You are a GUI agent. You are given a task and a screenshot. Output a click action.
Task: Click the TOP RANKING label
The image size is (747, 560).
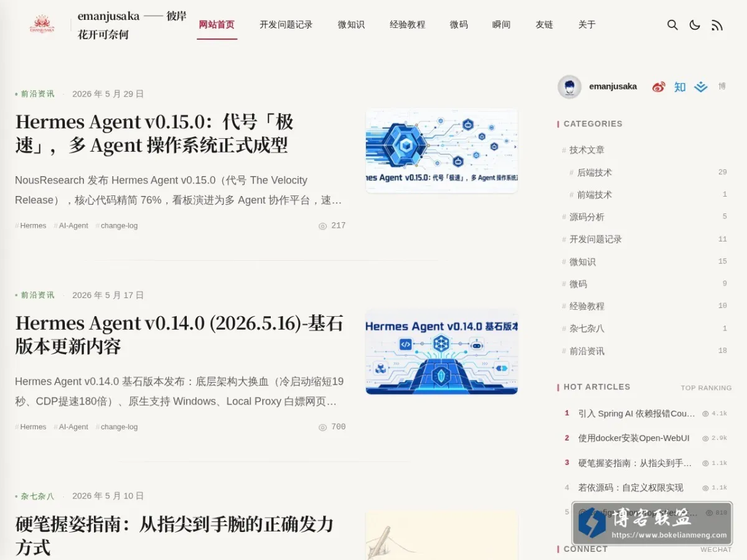(x=706, y=388)
